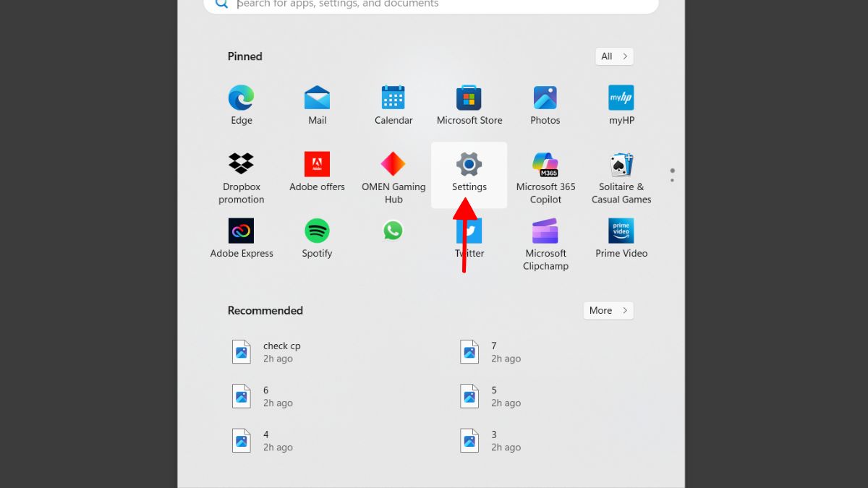
Task: Go to next pinned apps page dot
Action: pos(673,179)
